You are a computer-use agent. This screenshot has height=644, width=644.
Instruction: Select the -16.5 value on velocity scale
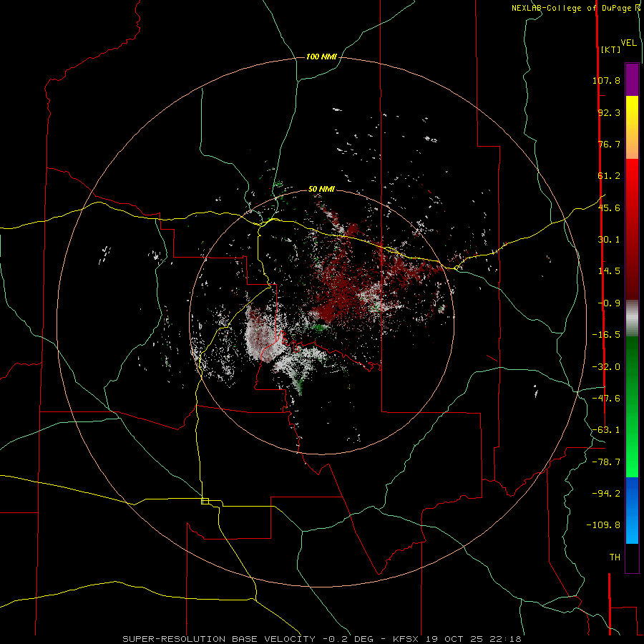click(606, 335)
